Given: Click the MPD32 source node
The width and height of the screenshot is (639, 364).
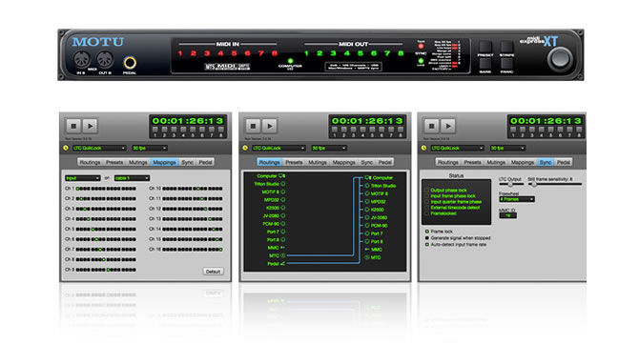Looking at the screenshot, I should click(x=283, y=200).
